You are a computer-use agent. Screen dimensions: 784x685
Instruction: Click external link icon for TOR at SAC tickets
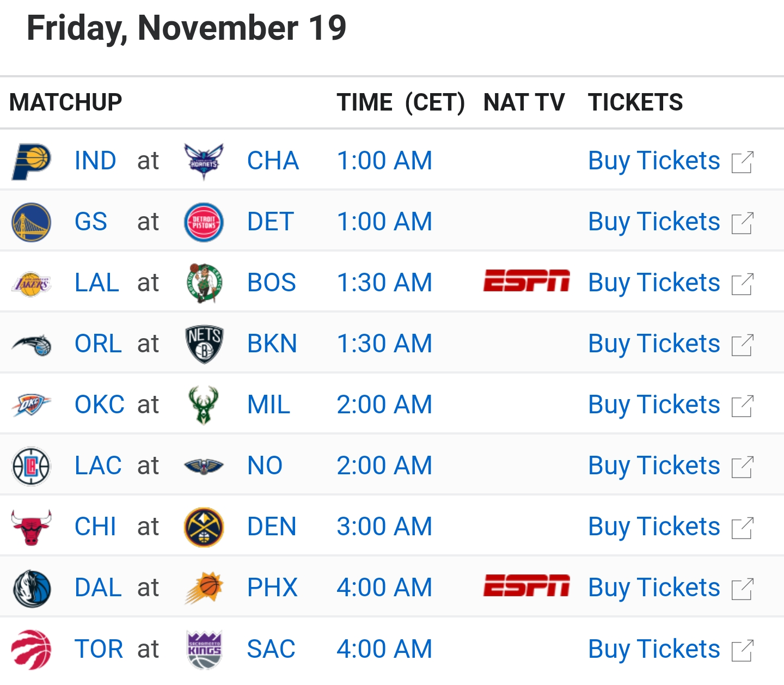[743, 651]
